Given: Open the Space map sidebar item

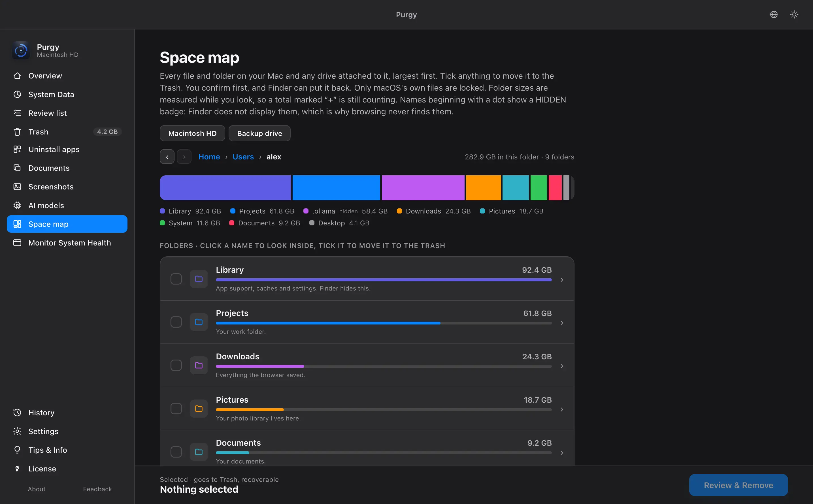Looking at the screenshot, I should [x=67, y=224].
